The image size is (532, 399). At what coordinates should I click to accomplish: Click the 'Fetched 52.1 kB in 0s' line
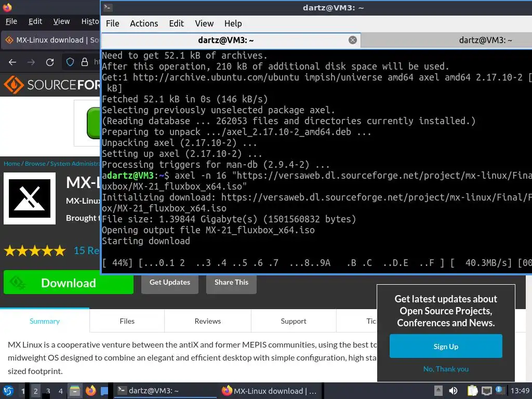coord(185,99)
